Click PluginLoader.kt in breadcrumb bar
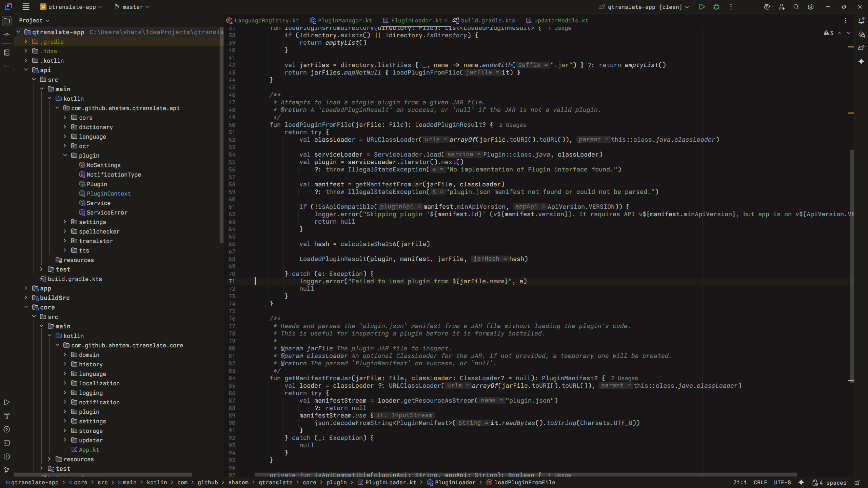Image resolution: width=868 pixels, height=488 pixels. coord(387,482)
